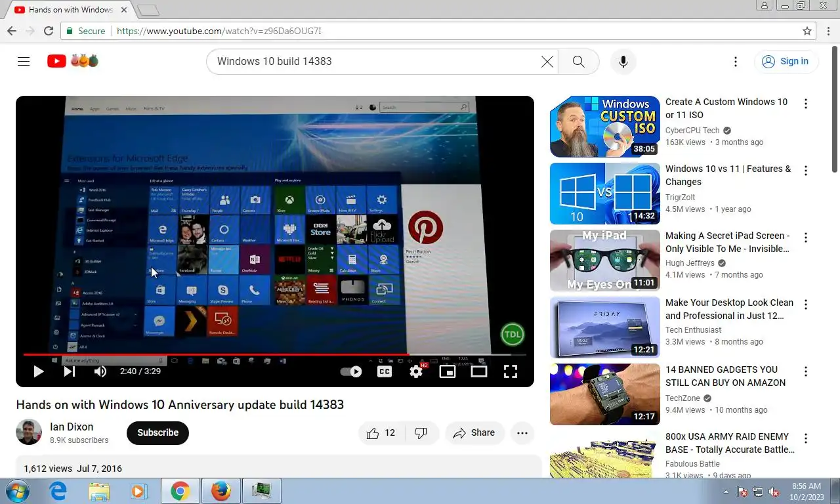The width and height of the screenshot is (840, 504).
Task: Share this video
Action: point(474,432)
